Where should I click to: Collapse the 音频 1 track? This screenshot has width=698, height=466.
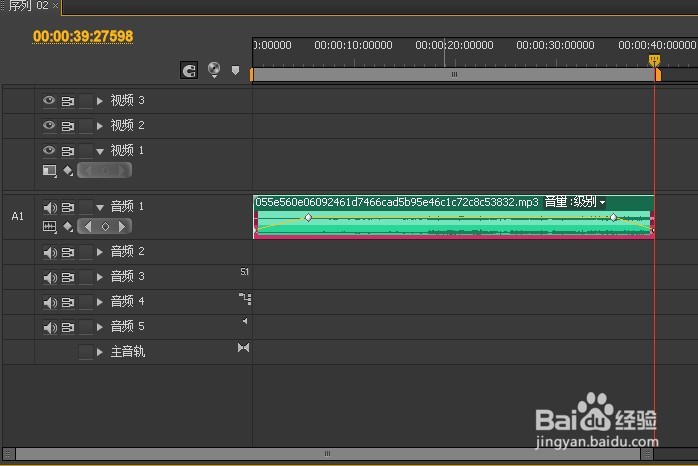tap(100, 208)
